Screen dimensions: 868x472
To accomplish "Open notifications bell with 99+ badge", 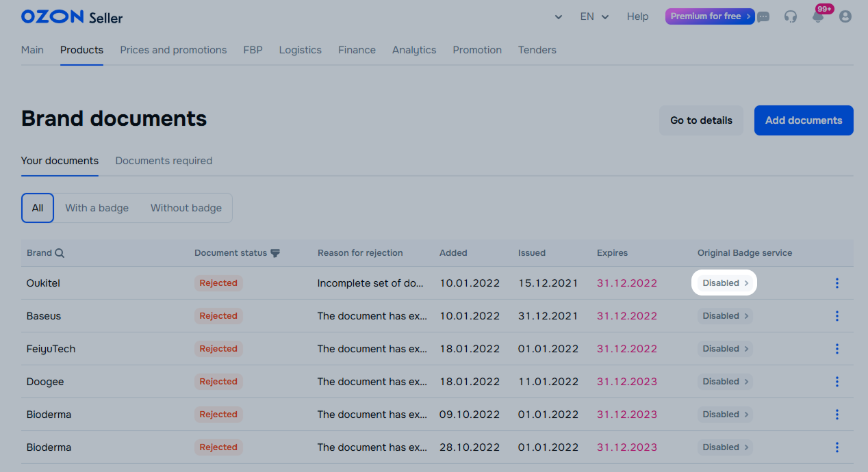I will pyautogui.click(x=818, y=16).
